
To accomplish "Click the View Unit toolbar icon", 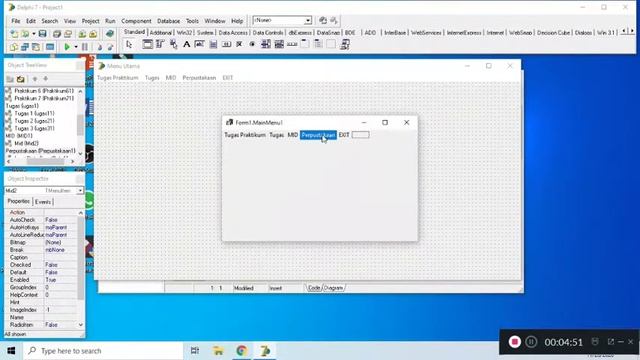I will point(14,47).
